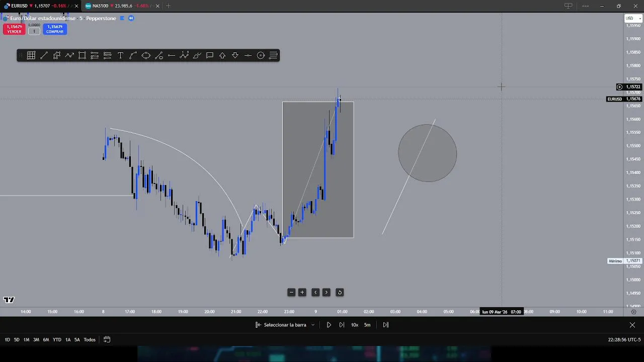Pick the circle tool in the toolbar
The image size is (644, 362).
pos(261,55)
